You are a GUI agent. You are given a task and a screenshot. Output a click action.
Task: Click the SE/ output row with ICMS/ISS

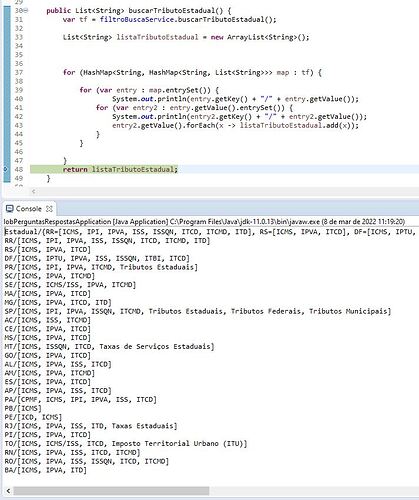[x=70, y=285]
